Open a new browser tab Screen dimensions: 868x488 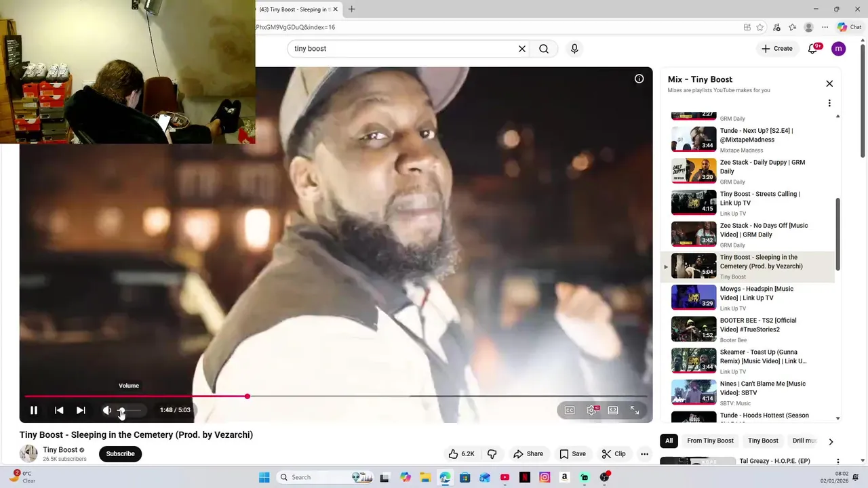tap(351, 9)
